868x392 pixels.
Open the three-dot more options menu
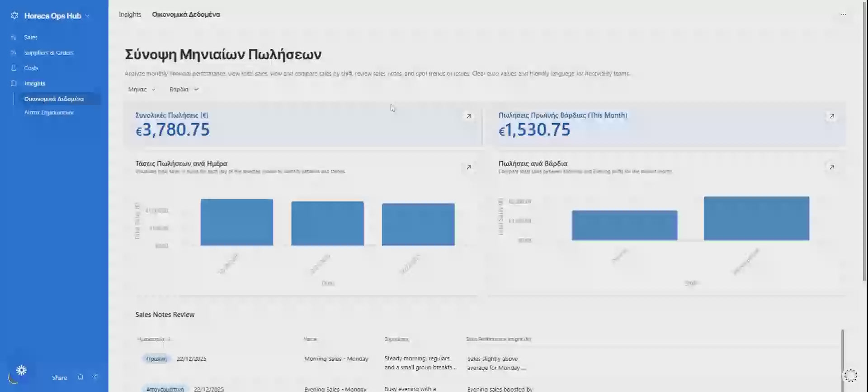tap(843, 14)
